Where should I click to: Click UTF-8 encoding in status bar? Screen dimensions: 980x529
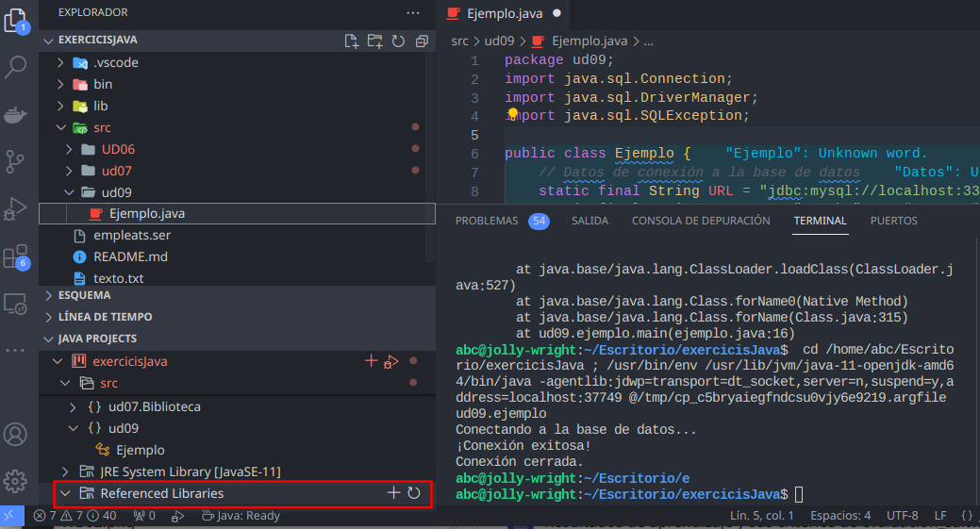pyautogui.click(x=902, y=516)
